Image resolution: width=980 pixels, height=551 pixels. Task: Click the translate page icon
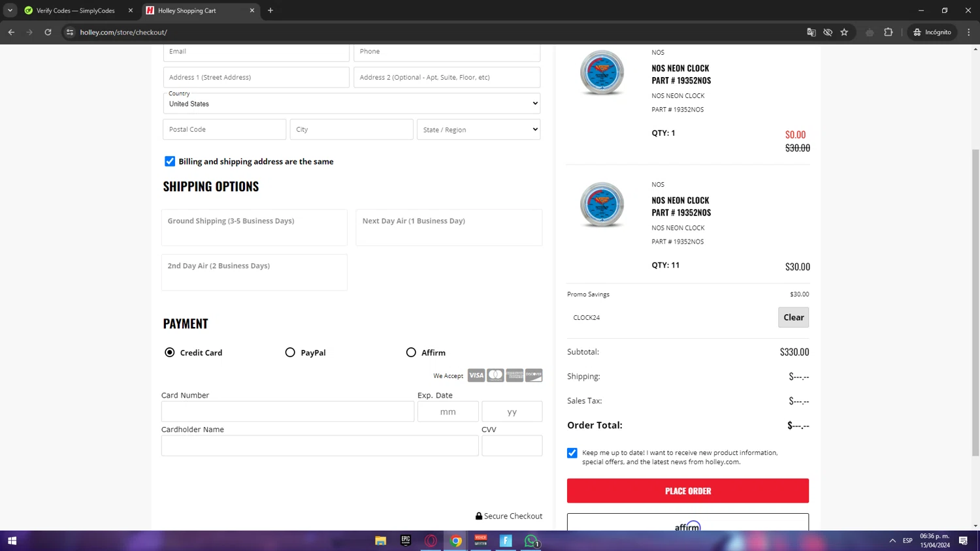[x=811, y=32]
